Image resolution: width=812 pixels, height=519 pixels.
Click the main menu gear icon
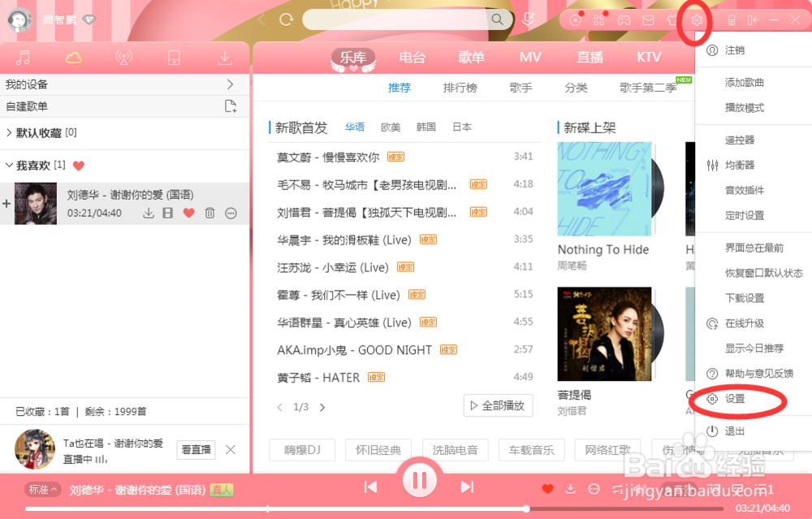click(x=697, y=20)
